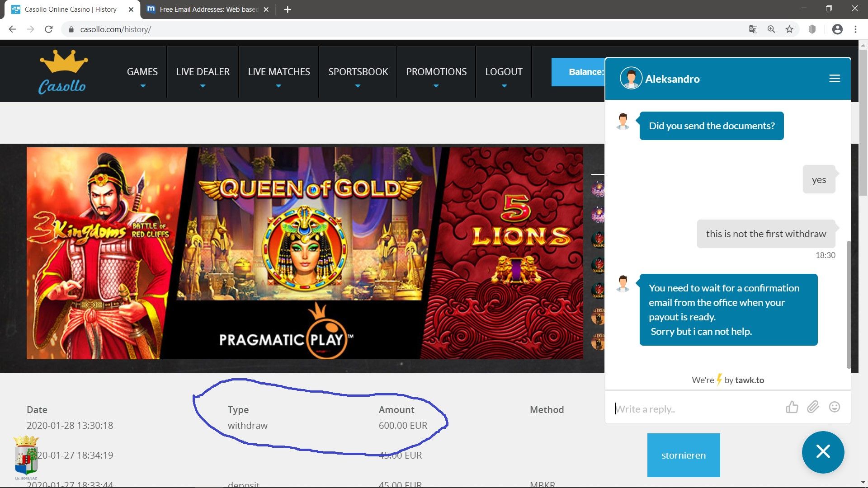
Task: Click the Type column header
Action: click(x=238, y=410)
